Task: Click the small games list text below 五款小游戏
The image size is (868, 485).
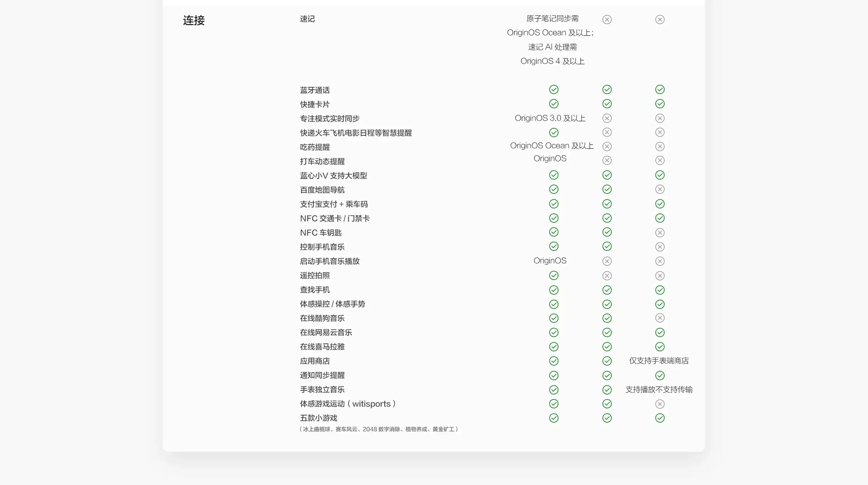Action: point(379,429)
